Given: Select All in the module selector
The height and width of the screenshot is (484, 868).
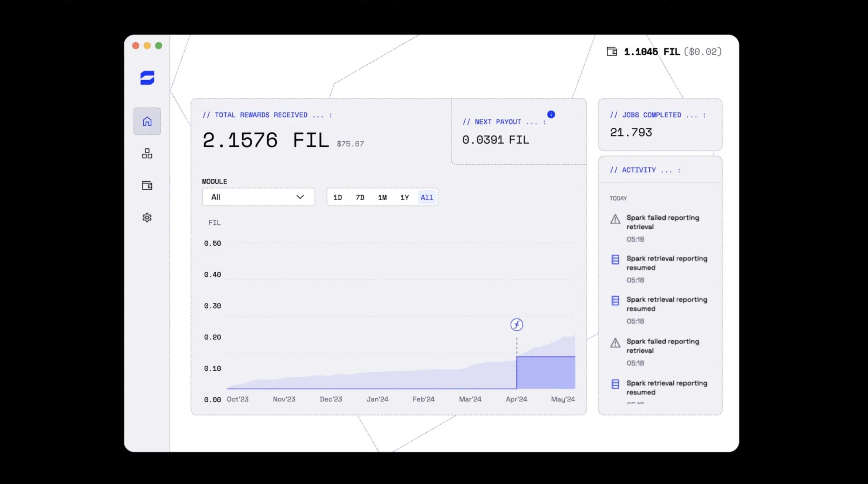Looking at the screenshot, I should 216,197.
